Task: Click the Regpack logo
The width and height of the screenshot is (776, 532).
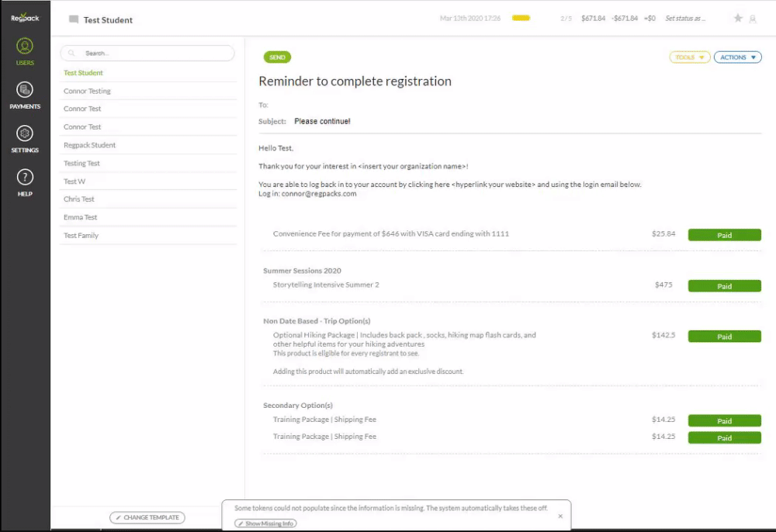Action: 25,17
